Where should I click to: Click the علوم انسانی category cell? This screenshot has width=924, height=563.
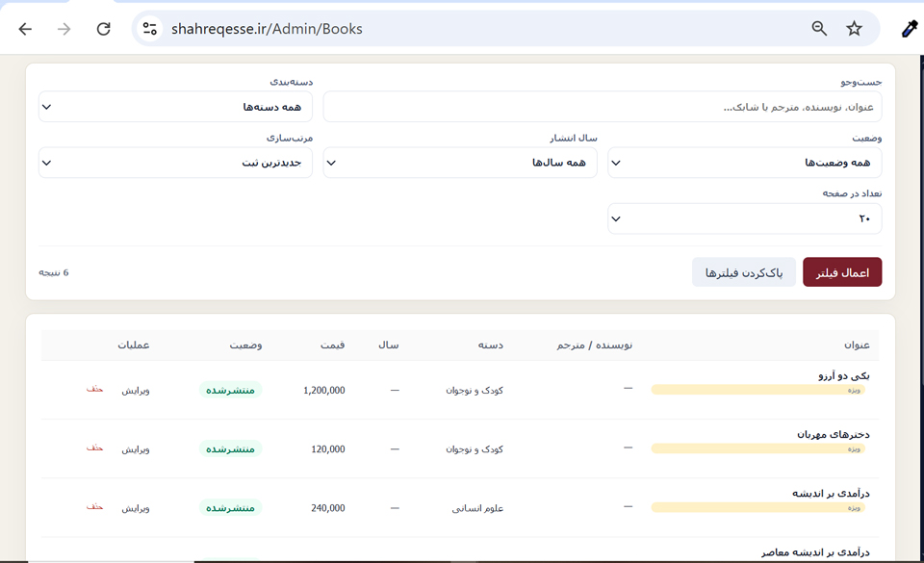478,508
